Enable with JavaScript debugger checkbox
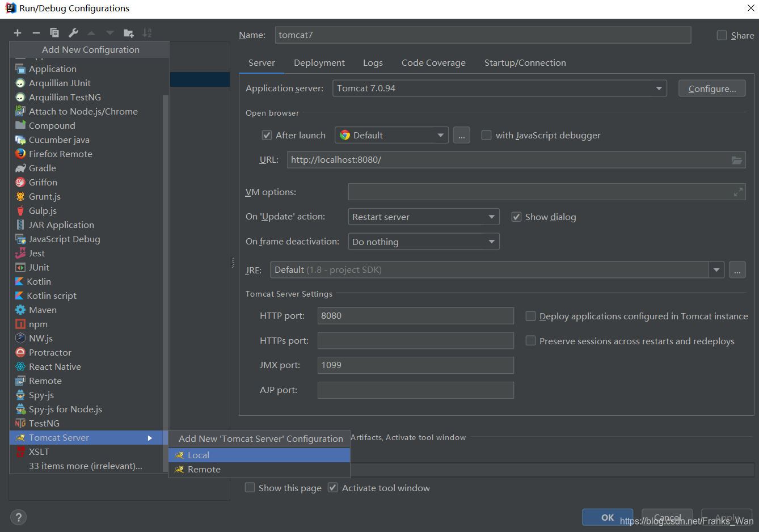Screen dimensions: 759x532 486,135
